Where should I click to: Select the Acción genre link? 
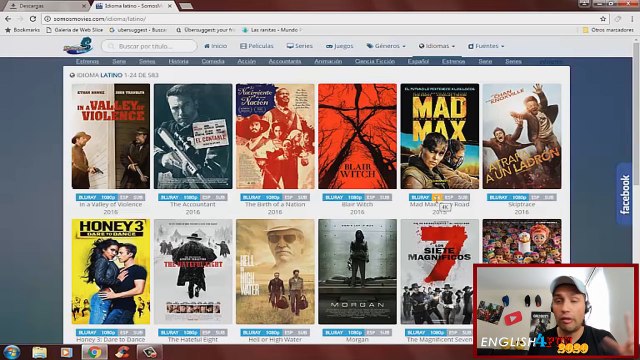point(247,61)
